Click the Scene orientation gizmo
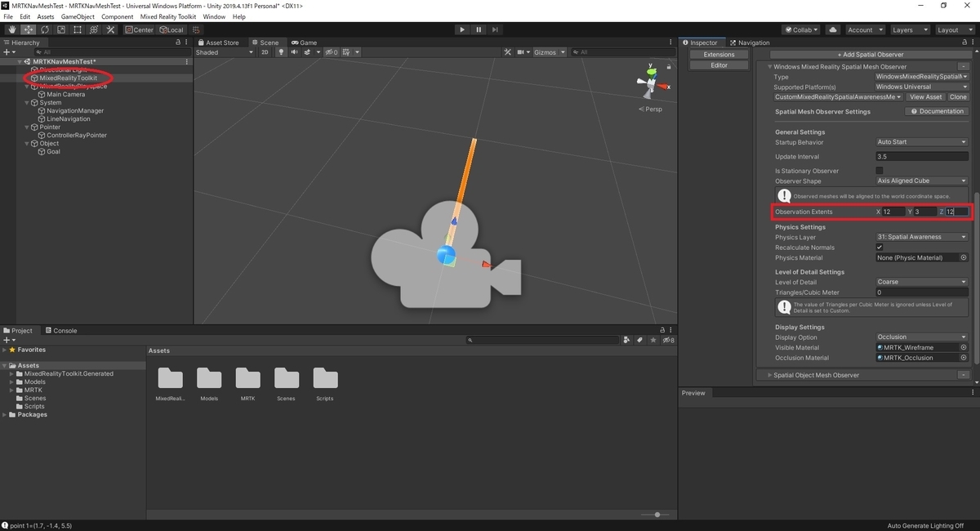The image size is (980, 531). pos(652,84)
